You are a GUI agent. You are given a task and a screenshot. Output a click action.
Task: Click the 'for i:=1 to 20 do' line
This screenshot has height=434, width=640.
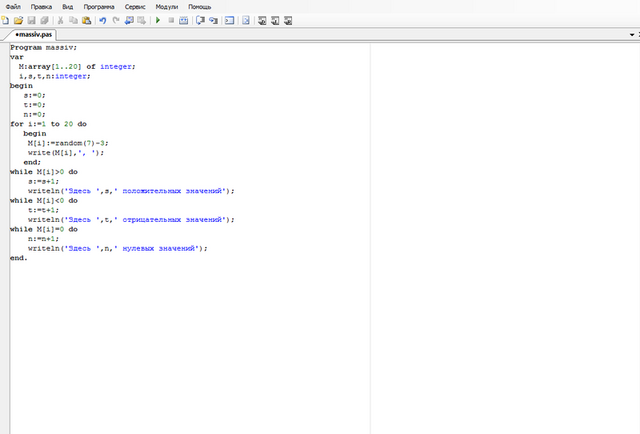(x=48, y=124)
